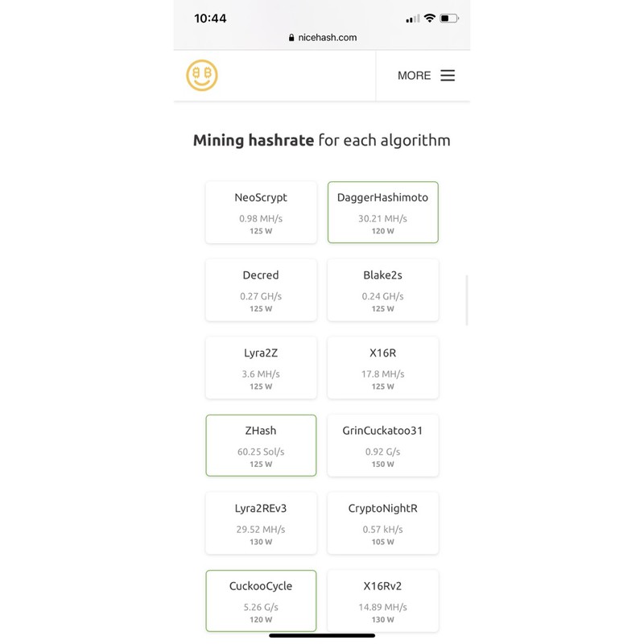Screen dimensions: 644x644
Task: Click the NiceHash smiley logo
Action: [x=202, y=75]
